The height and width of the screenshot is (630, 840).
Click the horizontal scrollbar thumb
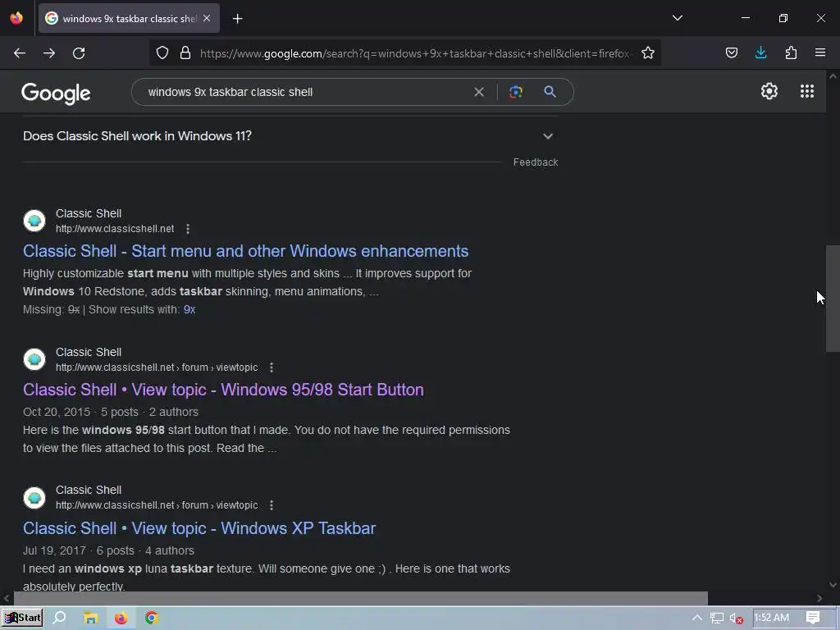coord(361,598)
